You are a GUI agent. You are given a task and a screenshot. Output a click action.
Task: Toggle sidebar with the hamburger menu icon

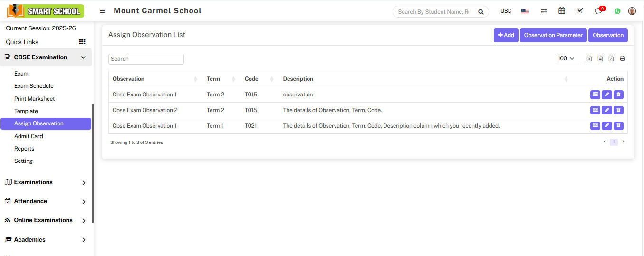102,11
